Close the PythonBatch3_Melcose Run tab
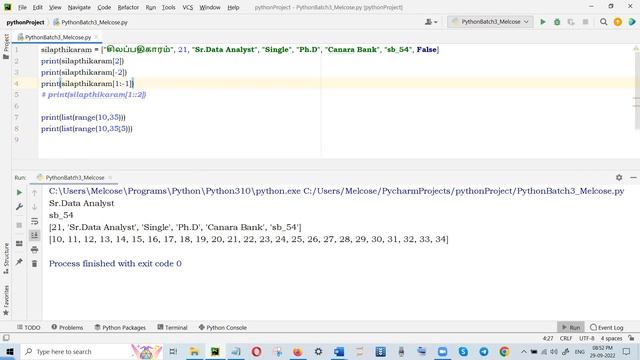640x360 pixels. (x=110, y=178)
